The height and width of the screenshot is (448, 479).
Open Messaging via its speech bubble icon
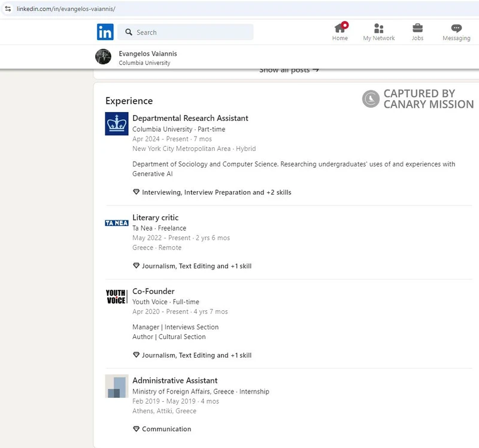tap(456, 29)
